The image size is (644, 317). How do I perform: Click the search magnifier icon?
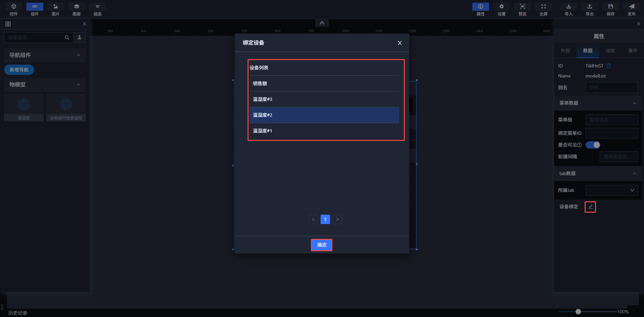coord(67,38)
